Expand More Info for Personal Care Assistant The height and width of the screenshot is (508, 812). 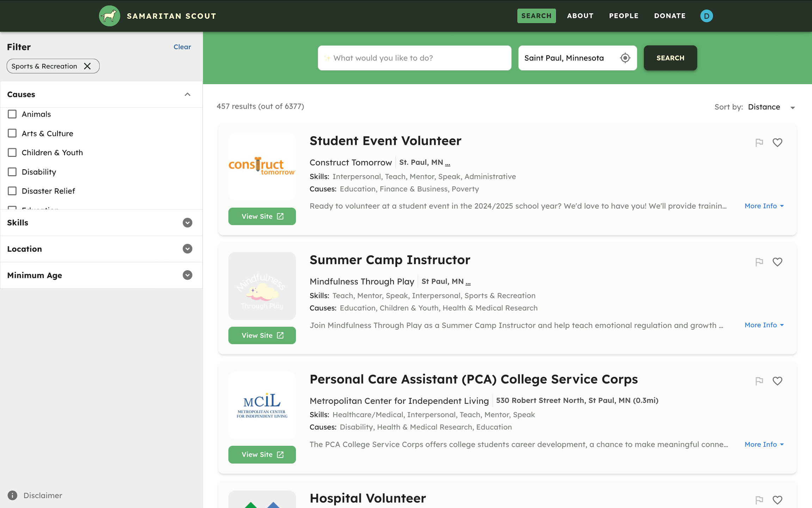764,444
